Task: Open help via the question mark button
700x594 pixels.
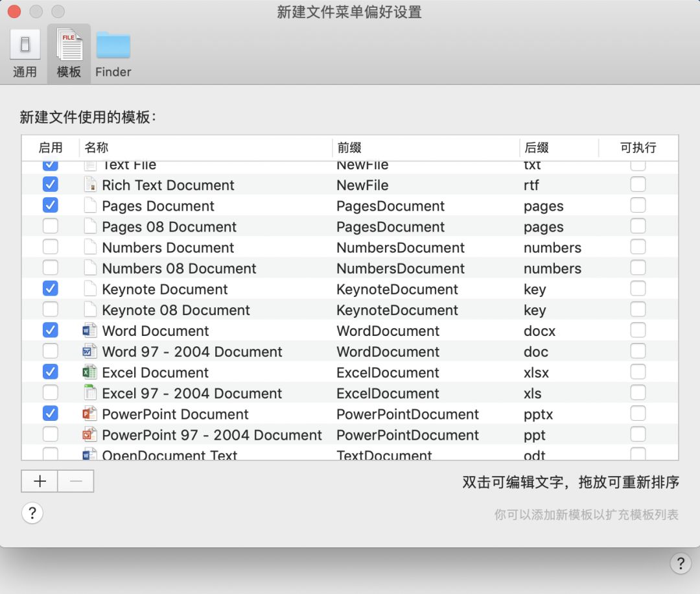Action: (32, 513)
